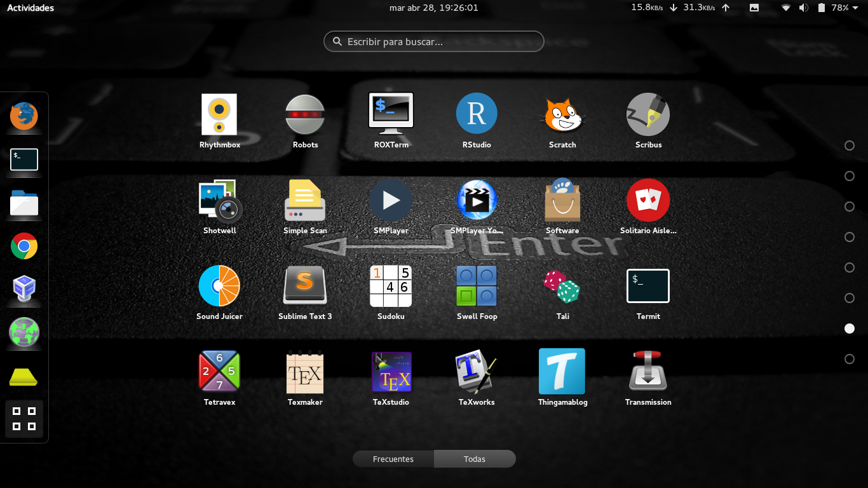Click the network speed indicator
Image resolution: width=868 pixels, height=488 pixels.
pyautogui.click(x=680, y=8)
